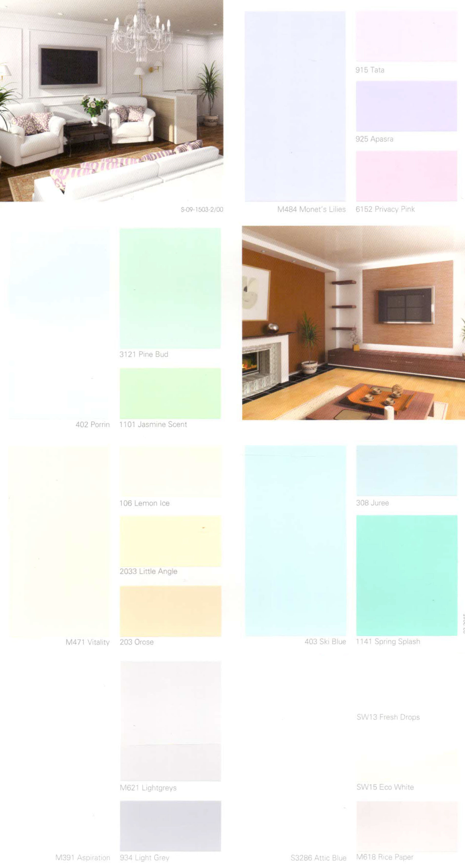Pick the 1141 Spring Splash turquoise swatch
Screen dimensions: 465x868
[x=406, y=575]
